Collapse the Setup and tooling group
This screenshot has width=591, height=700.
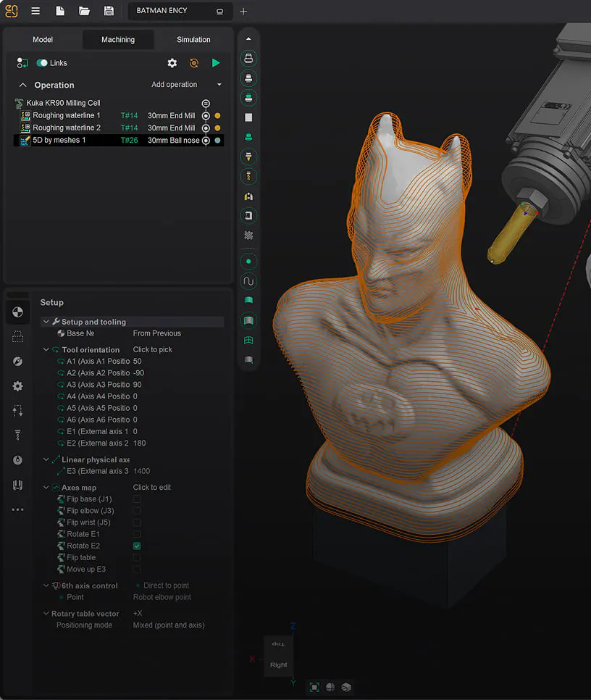click(x=46, y=322)
